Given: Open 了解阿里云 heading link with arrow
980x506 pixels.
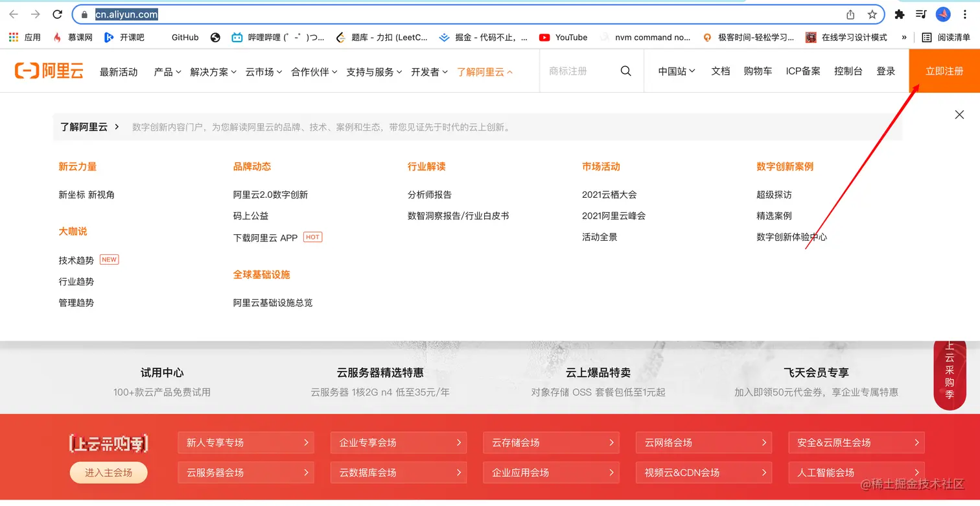Looking at the screenshot, I should coord(90,127).
